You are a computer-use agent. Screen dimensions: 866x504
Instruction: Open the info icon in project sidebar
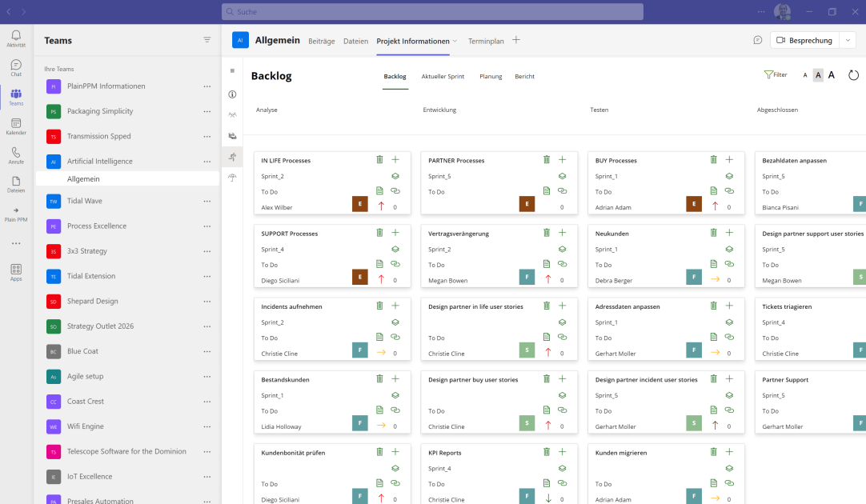[x=232, y=94]
